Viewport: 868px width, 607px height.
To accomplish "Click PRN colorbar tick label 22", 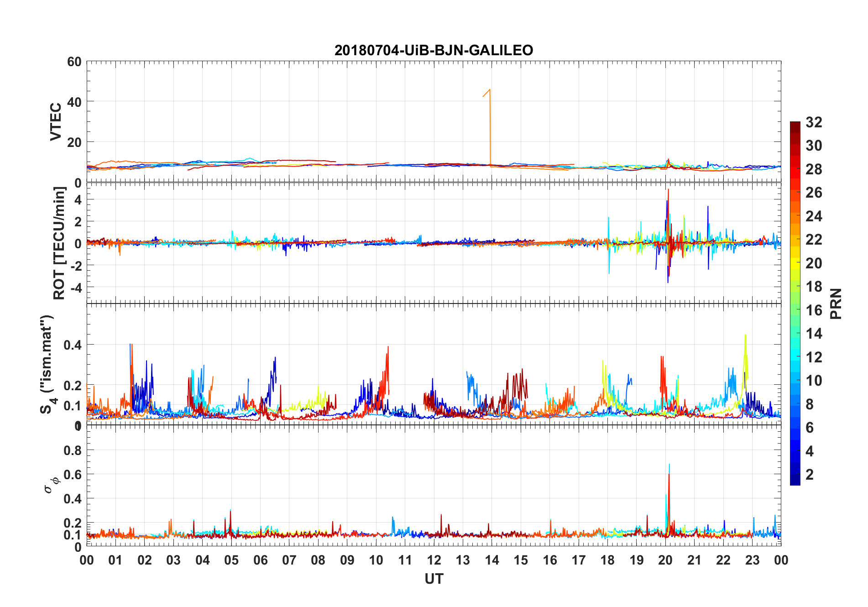I will pos(814,239).
